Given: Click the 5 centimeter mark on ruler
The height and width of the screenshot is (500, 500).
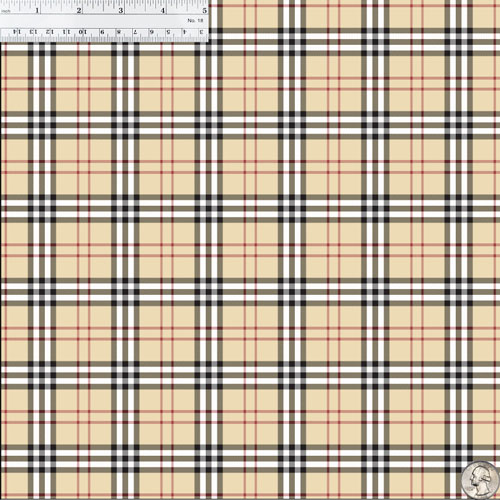Looking at the screenshot, I should point(168,32).
